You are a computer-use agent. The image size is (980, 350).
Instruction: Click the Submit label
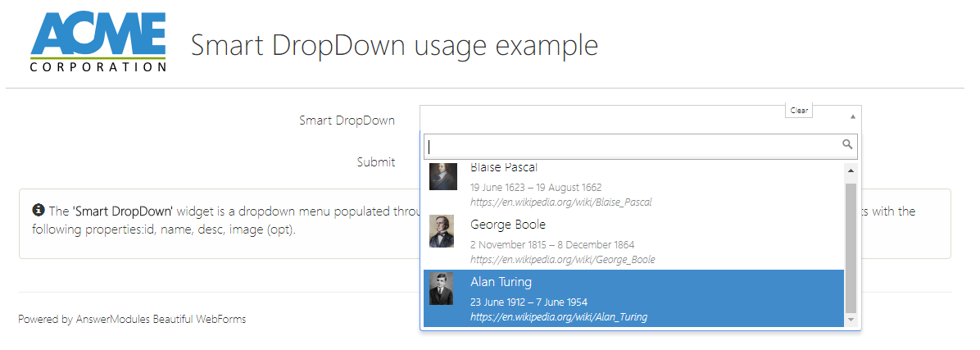tap(376, 162)
